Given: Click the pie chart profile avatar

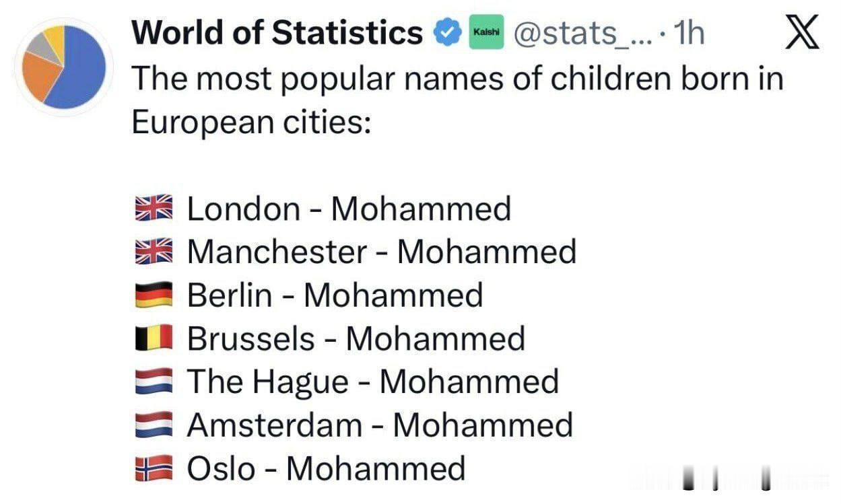Looking at the screenshot, I should (62, 66).
